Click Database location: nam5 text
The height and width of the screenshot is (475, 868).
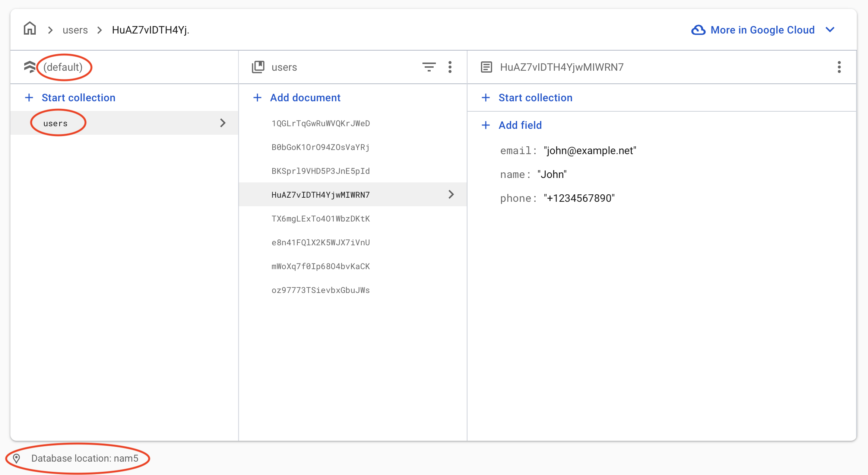click(x=85, y=458)
